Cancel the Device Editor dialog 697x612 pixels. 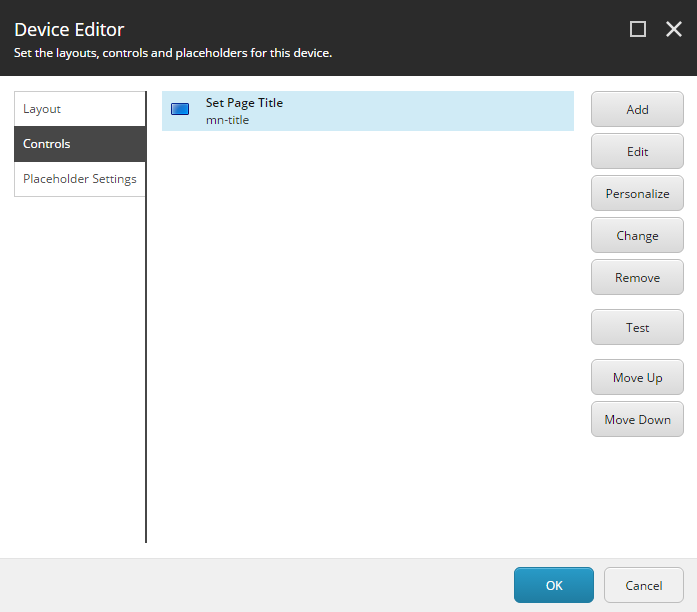[x=644, y=585]
